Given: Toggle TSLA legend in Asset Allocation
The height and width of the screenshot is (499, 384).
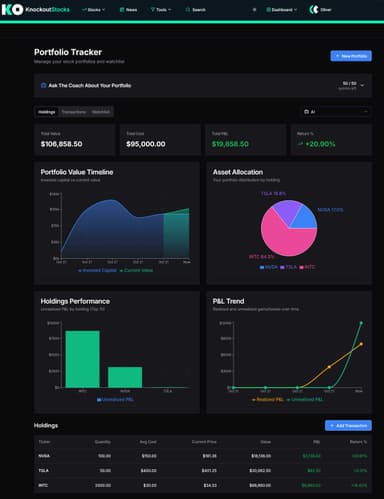Looking at the screenshot, I should [x=289, y=267].
